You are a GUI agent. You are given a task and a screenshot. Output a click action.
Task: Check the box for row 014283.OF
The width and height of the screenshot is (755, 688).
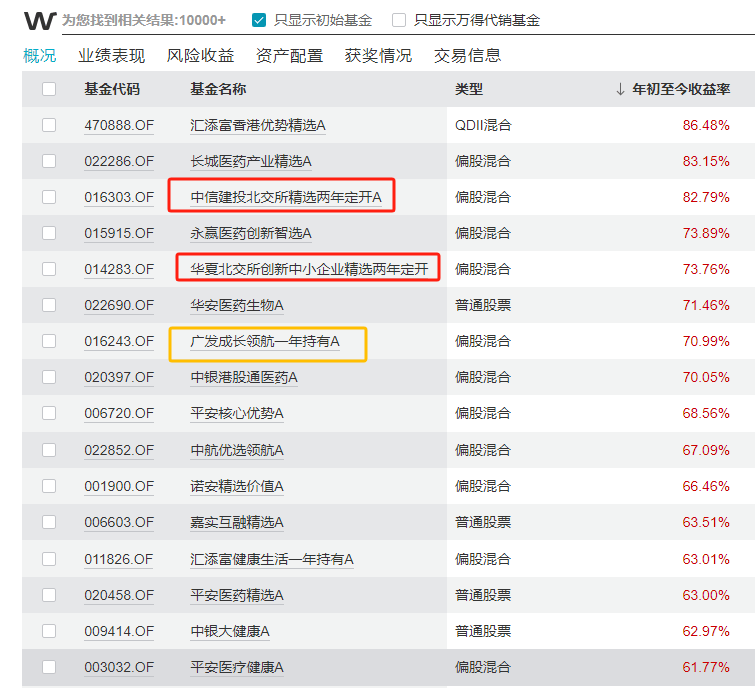pyautogui.click(x=49, y=269)
